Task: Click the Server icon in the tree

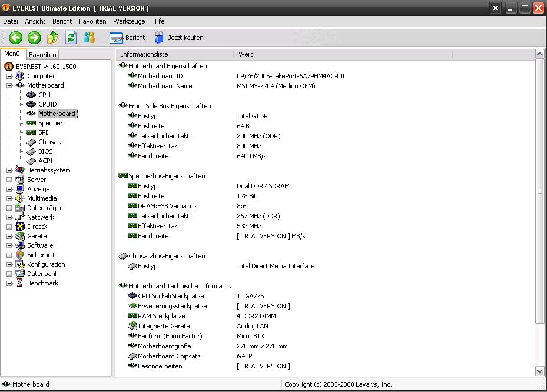Action: pyautogui.click(x=20, y=180)
